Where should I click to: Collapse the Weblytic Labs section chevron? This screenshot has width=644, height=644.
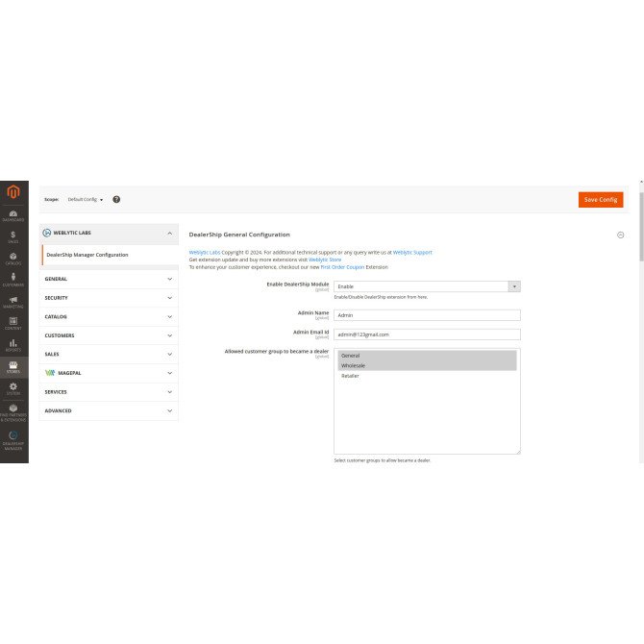tap(169, 234)
